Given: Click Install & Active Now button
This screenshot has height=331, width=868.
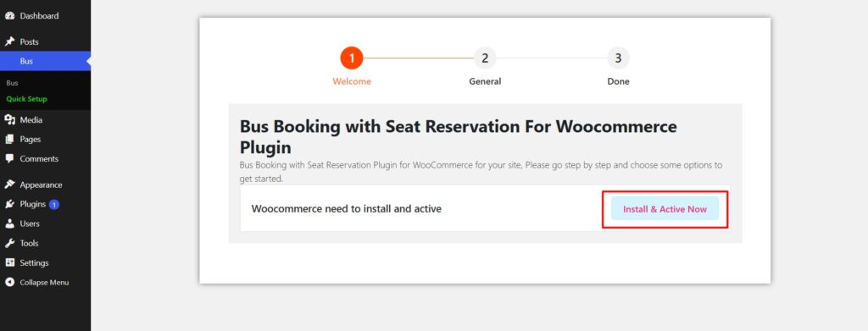Looking at the screenshot, I should [665, 209].
